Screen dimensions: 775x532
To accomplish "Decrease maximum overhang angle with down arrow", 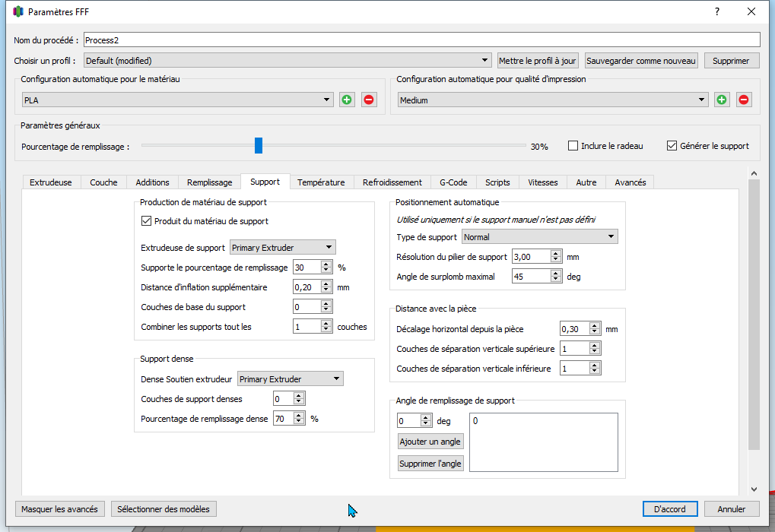I will pyautogui.click(x=556, y=280).
